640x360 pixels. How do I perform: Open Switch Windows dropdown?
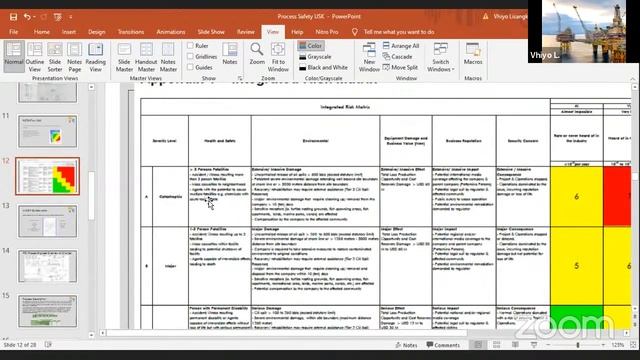(x=440, y=57)
